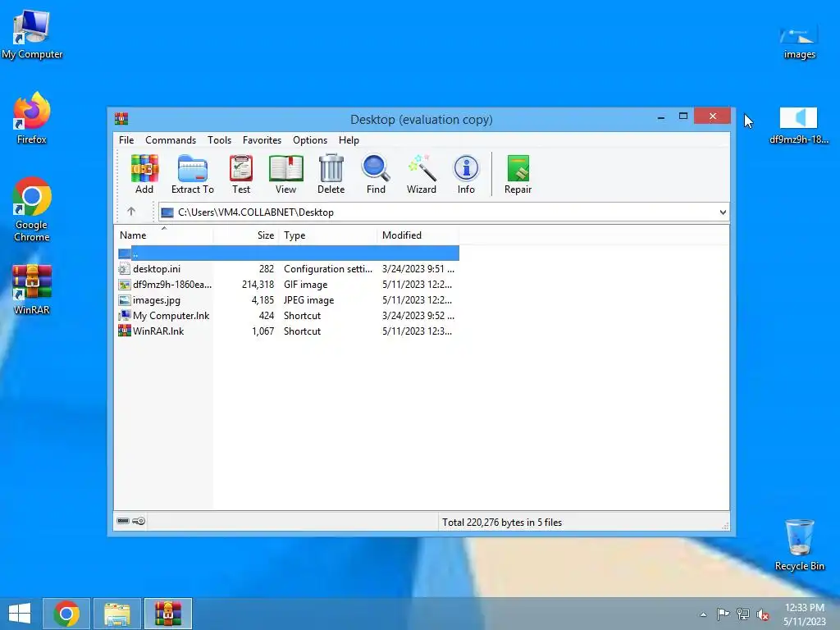This screenshot has height=630, width=840.
Task: Select the df9mz9h-18... desktop file
Action: [x=799, y=126]
